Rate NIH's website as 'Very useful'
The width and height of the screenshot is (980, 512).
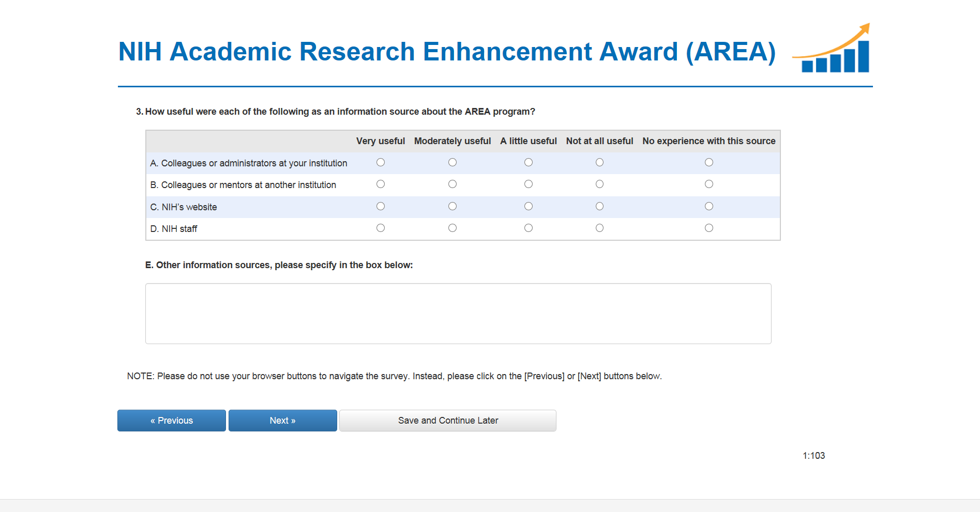(x=381, y=206)
